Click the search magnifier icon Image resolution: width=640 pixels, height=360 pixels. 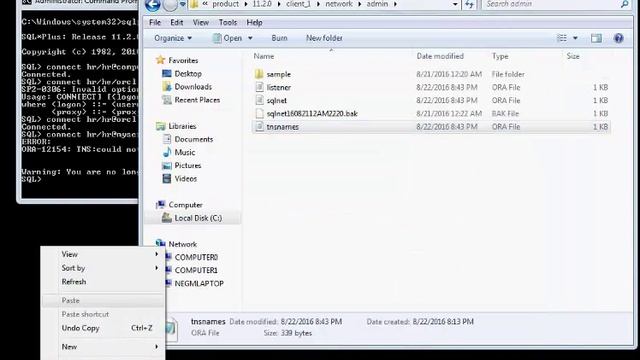pos(624,4)
